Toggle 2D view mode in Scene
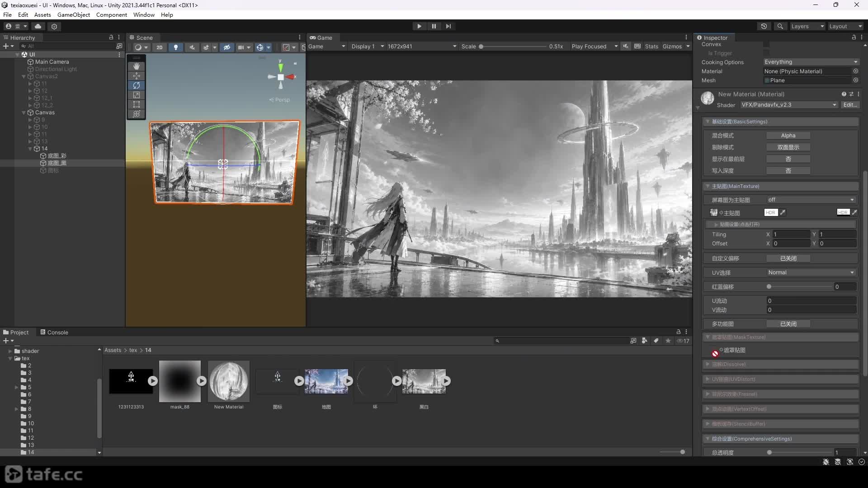Viewport: 868px width, 488px height. pos(160,47)
